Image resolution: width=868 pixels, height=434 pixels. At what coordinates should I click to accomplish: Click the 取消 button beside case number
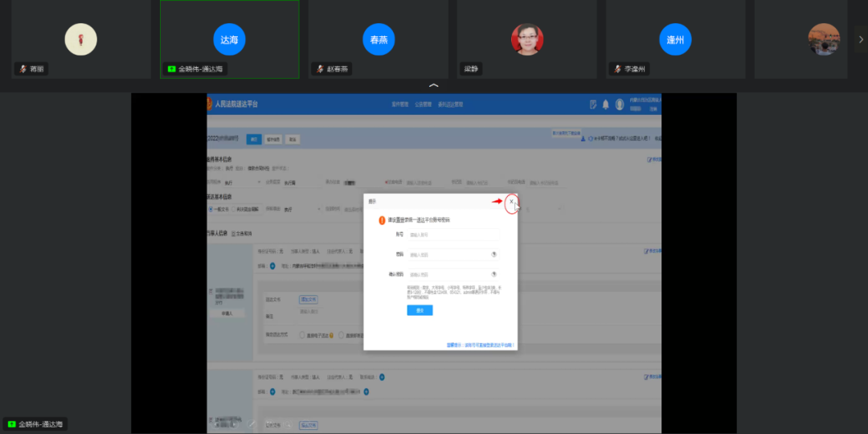[x=293, y=140]
